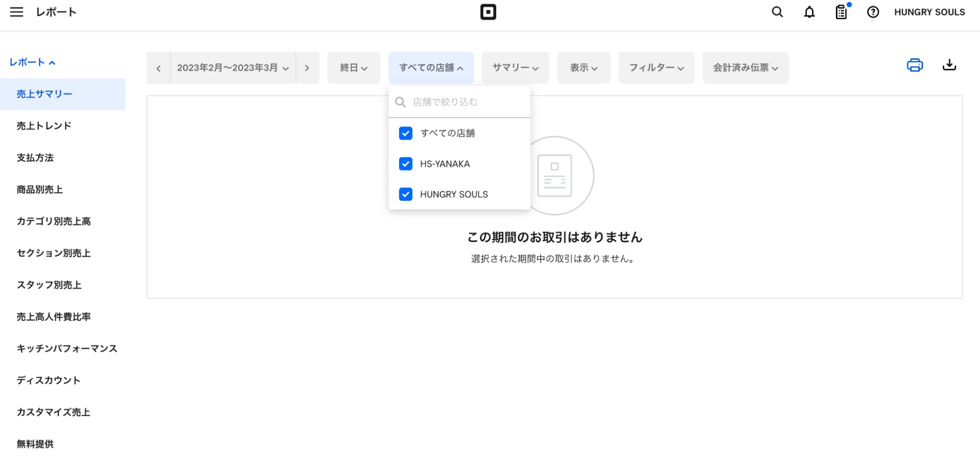Go to next date period arrow
The width and height of the screenshot is (980, 457).
pyautogui.click(x=308, y=68)
